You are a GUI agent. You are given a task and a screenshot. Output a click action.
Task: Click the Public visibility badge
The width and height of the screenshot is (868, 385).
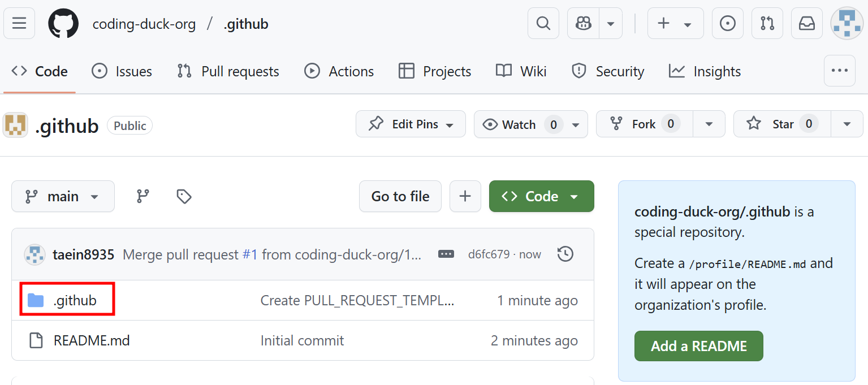[129, 126]
